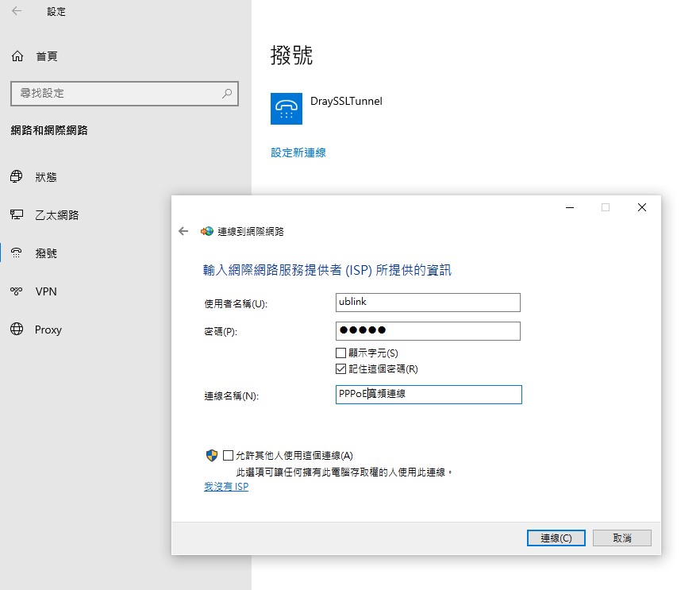Select the VPN icon in sidebar
Image resolution: width=700 pixels, height=590 pixels.
pyautogui.click(x=17, y=291)
